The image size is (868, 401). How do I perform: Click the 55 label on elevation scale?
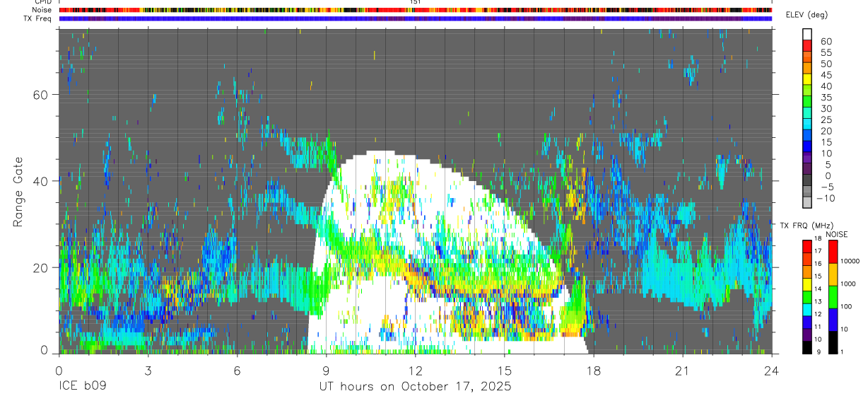tap(826, 53)
